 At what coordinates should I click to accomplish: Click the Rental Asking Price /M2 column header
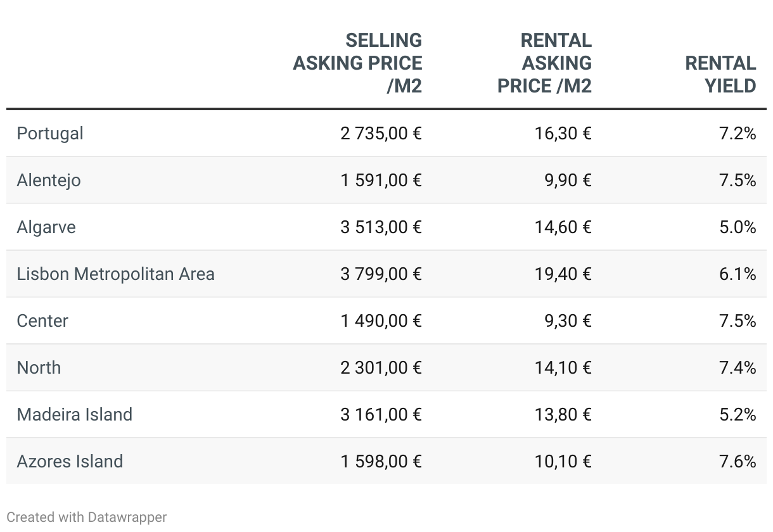pyautogui.click(x=544, y=63)
